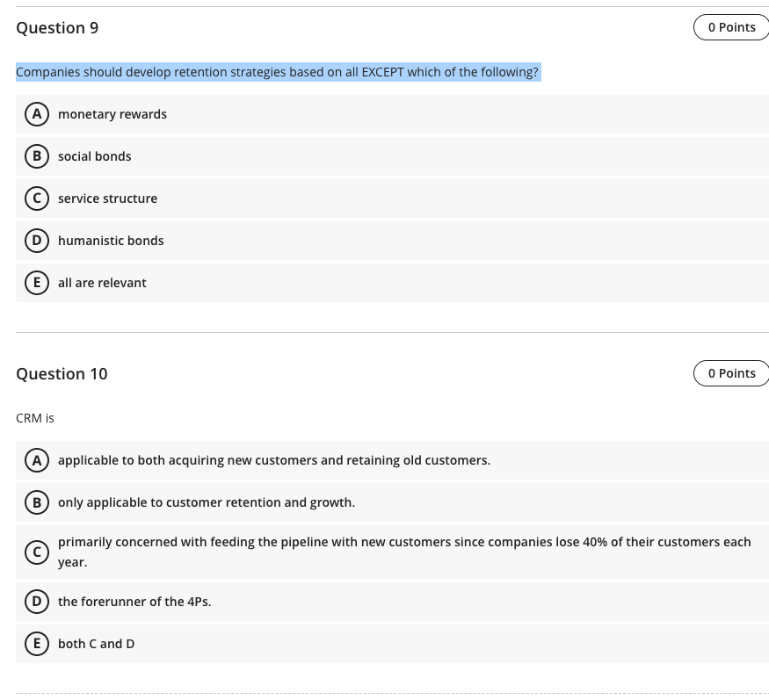Click the Question 10 heading
Screen dimensions: 769x700
pyautogui.click(x=62, y=374)
